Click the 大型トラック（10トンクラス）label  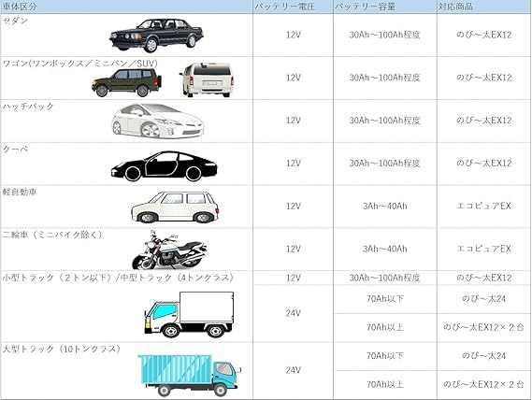click(x=62, y=350)
